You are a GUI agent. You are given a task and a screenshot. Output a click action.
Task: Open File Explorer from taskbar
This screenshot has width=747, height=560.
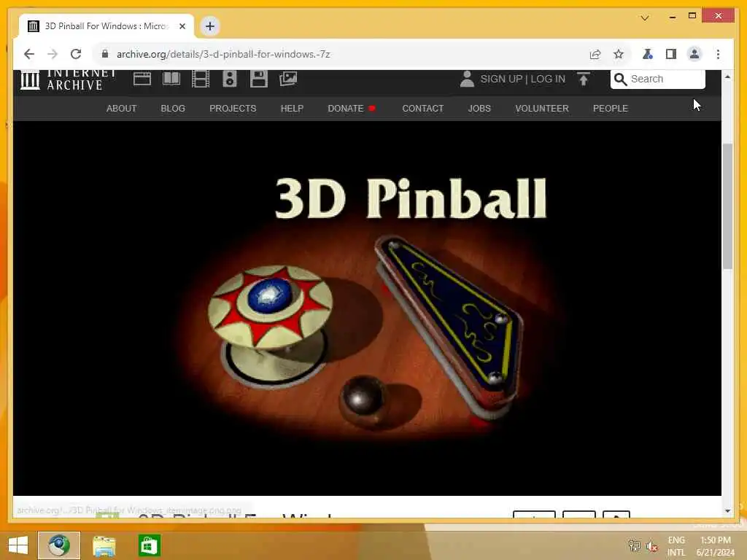(x=104, y=545)
